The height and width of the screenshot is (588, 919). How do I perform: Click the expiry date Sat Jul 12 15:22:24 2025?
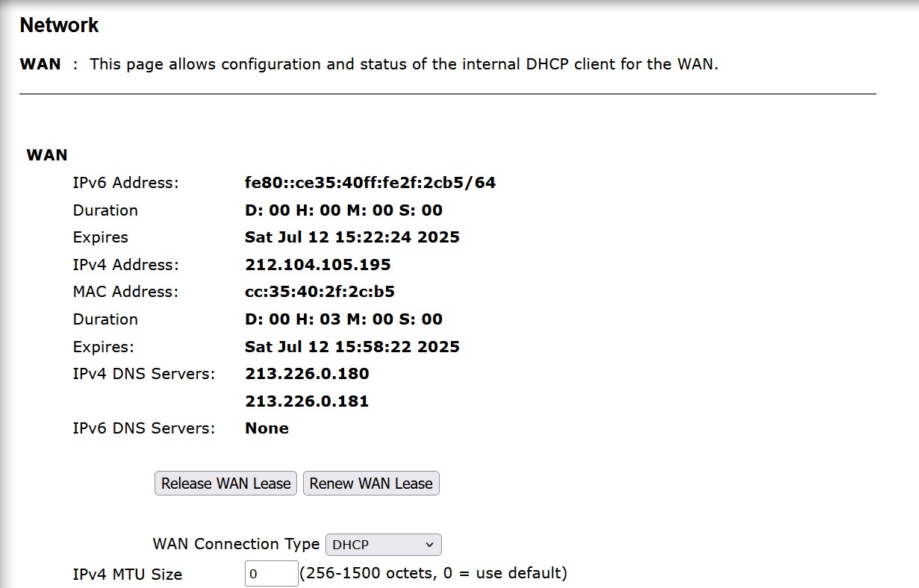coord(352,237)
